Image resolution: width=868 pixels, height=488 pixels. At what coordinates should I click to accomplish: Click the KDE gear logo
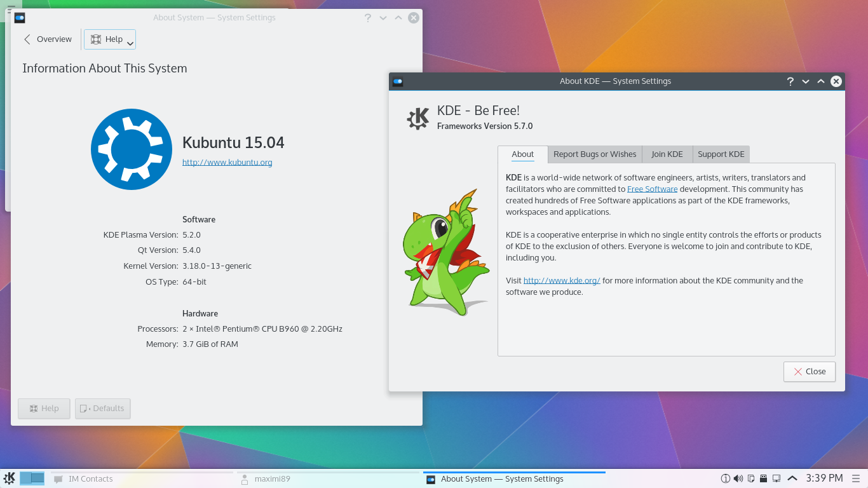(x=418, y=118)
